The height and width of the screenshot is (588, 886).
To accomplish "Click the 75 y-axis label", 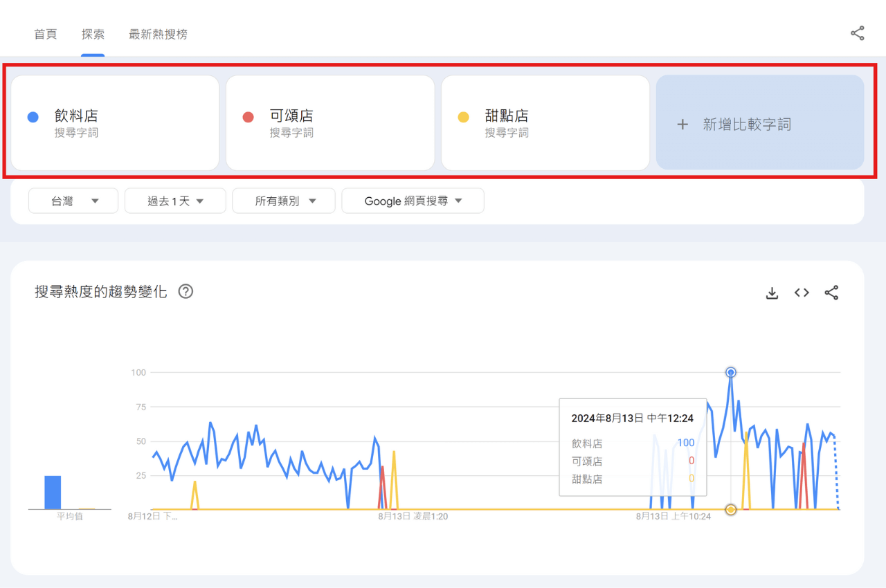I will click(x=141, y=407).
